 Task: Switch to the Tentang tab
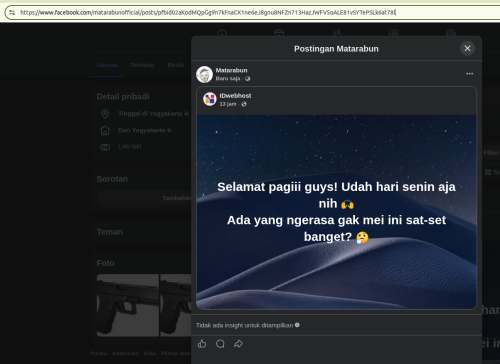tap(142, 65)
